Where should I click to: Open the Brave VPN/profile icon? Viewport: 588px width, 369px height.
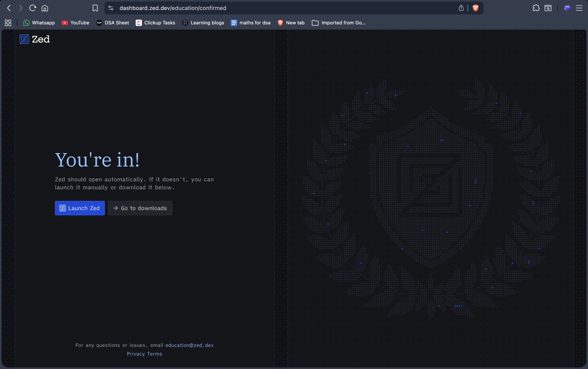[567, 8]
